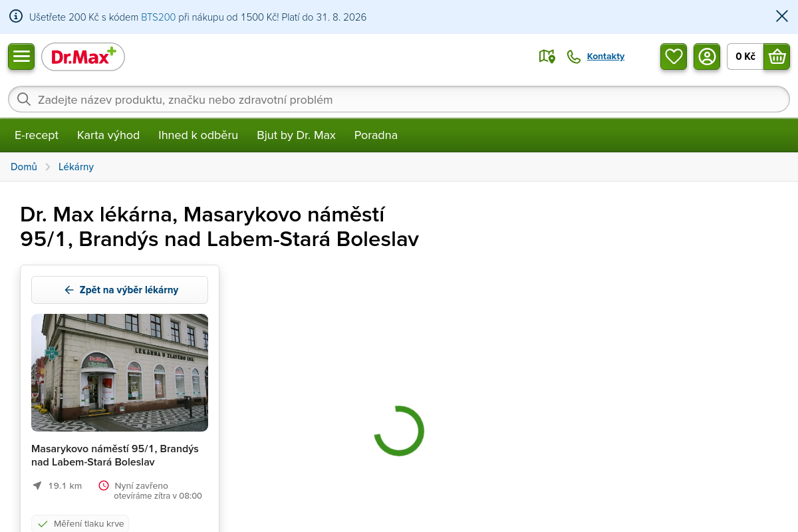Go to Domů breadcrumb
The image size is (798, 532).
click(24, 167)
